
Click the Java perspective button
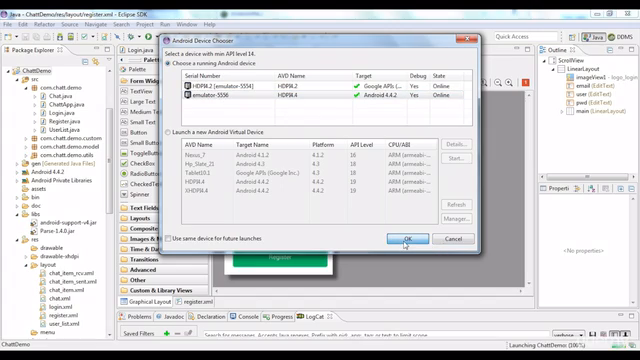[593, 37]
